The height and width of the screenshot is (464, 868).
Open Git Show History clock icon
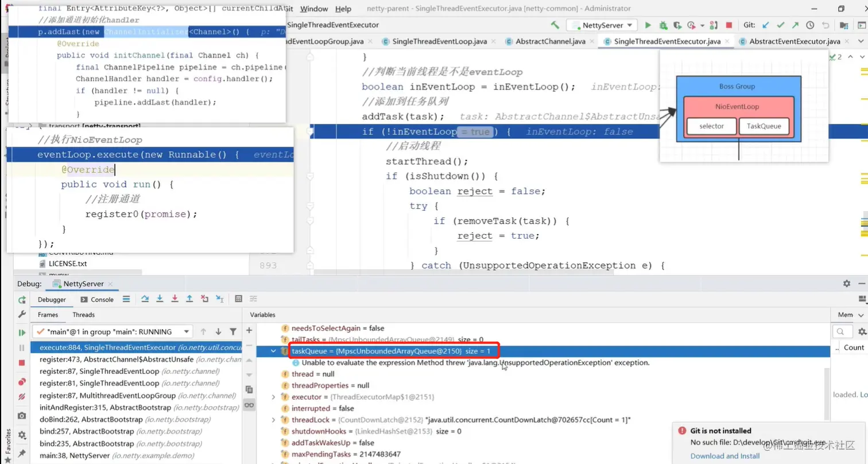[810, 25]
